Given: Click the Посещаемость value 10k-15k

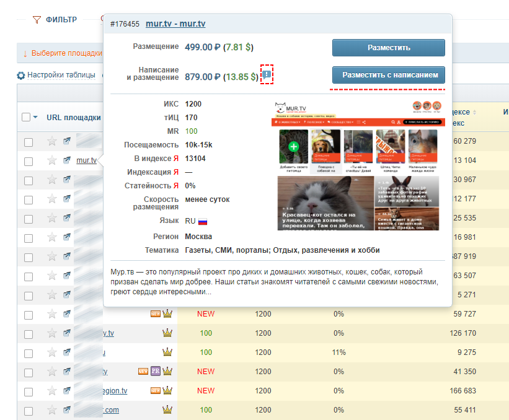Looking at the screenshot, I should pyautogui.click(x=198, y=145).
